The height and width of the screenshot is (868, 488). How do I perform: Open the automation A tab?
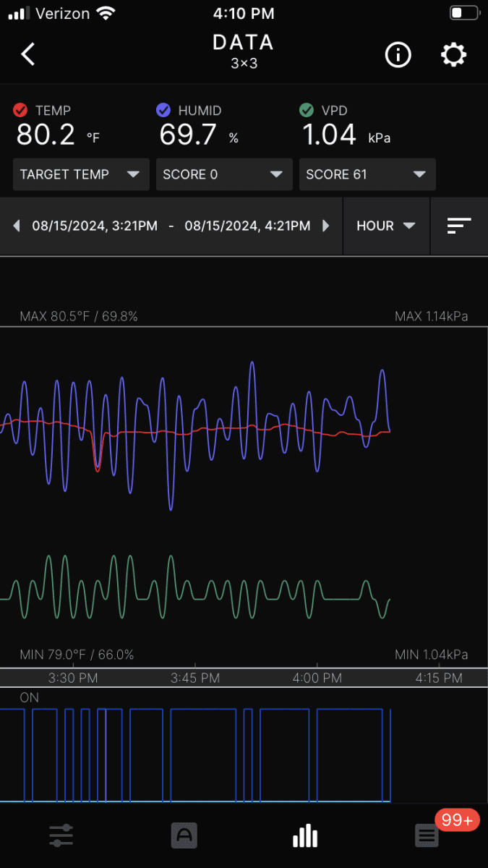(x=184, y=836)
